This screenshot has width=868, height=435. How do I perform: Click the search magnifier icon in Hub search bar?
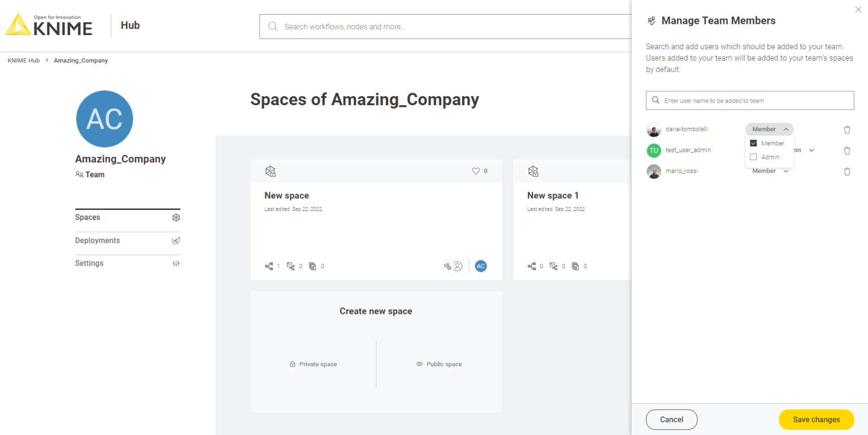(273, 27)
